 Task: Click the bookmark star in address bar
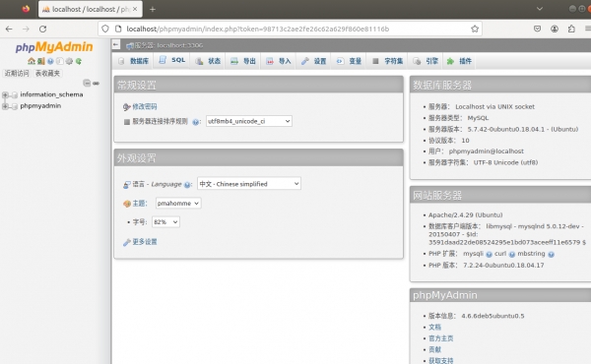(475, 29)
